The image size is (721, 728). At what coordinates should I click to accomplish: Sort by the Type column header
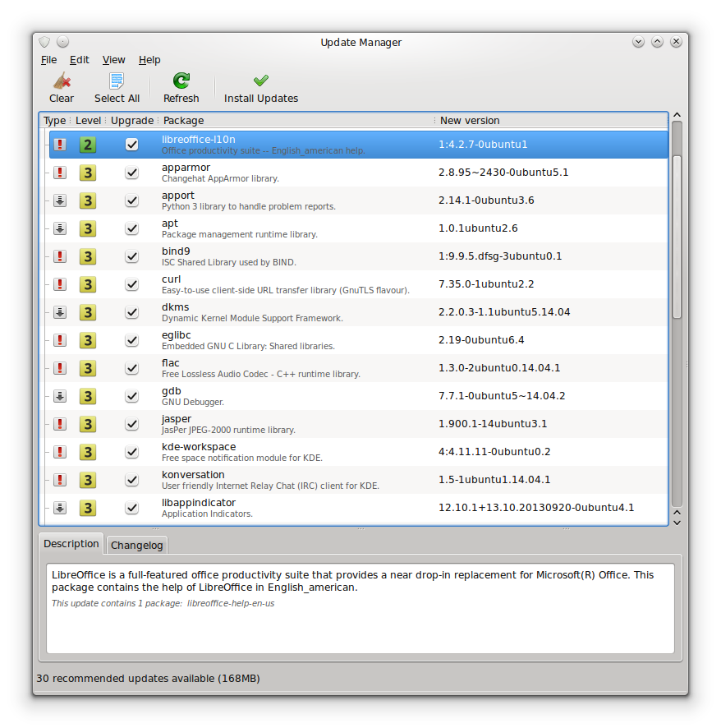pyautogui.click(x=55, y=120)
